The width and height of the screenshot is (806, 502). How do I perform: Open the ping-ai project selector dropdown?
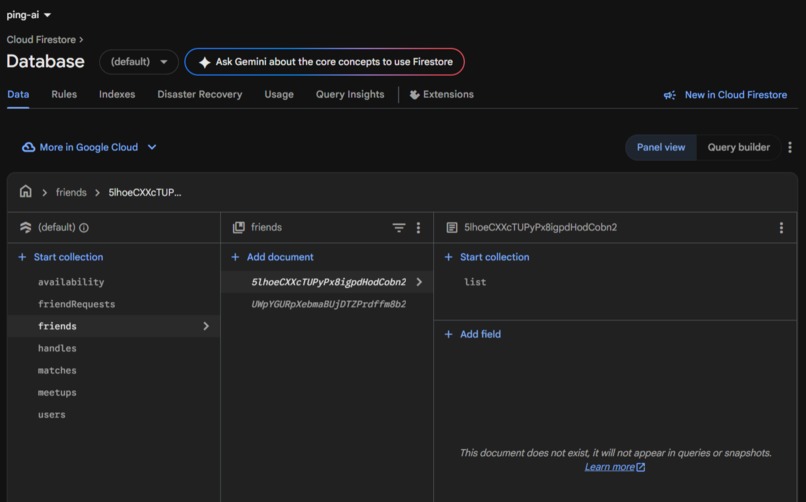(x=28, y=15)
